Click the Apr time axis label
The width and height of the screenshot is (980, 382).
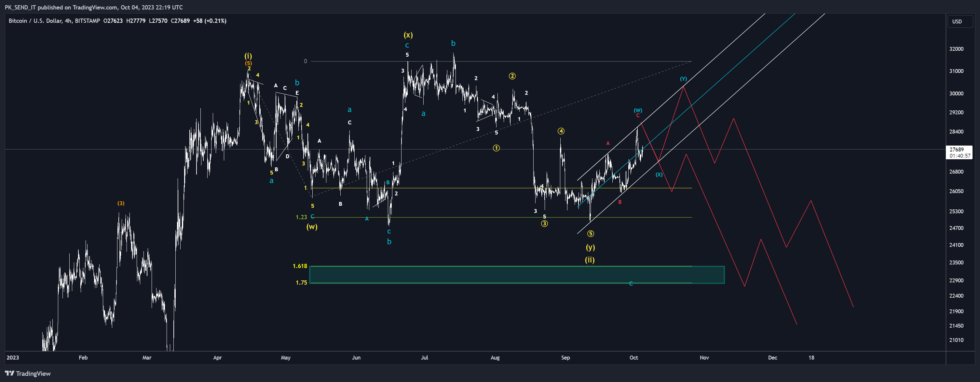coord(217,357)
